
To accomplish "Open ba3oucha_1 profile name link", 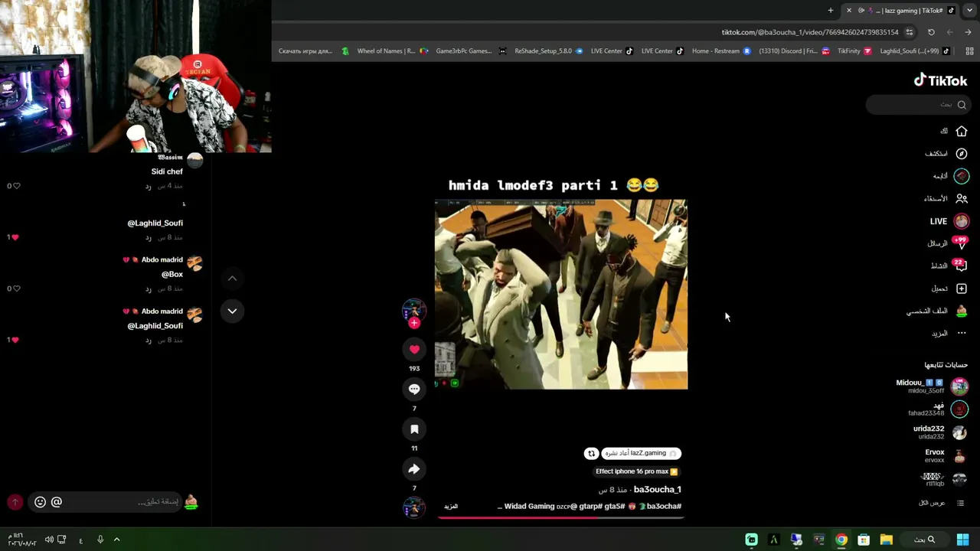I will (x=658, y=490).
